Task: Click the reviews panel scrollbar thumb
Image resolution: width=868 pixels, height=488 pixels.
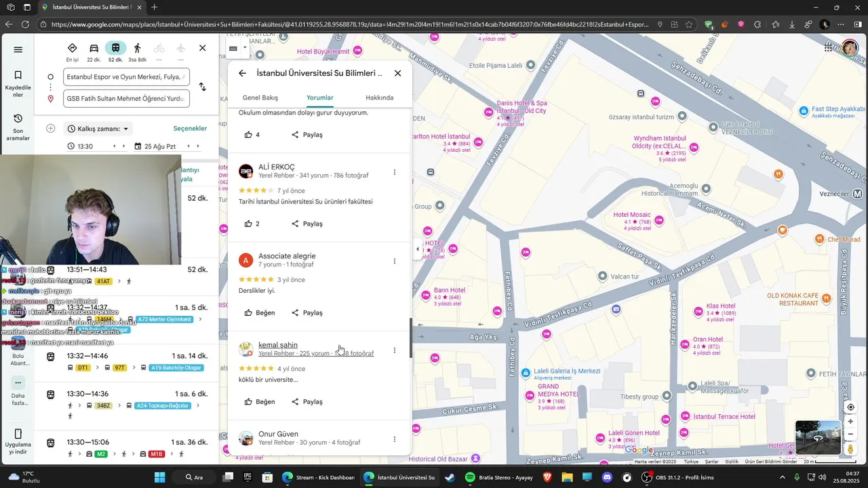Action: 410,339
